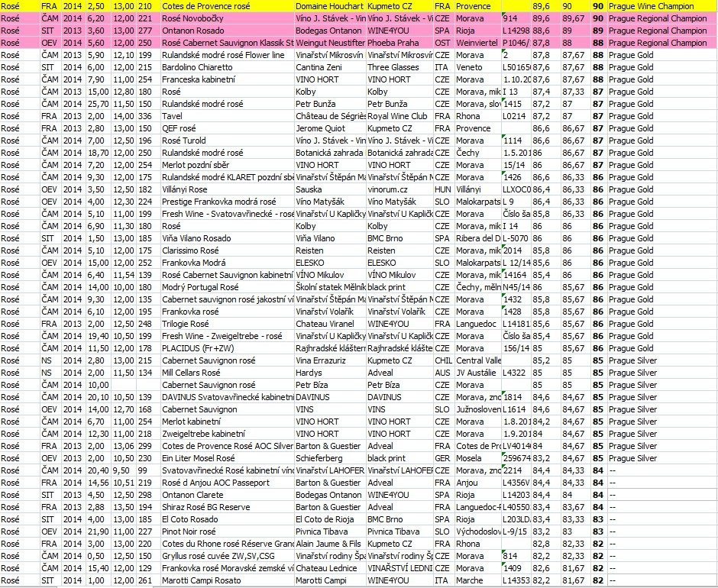Select the Royal Wine Club cell
The image size is (718, 588).
tap(399, 116)
